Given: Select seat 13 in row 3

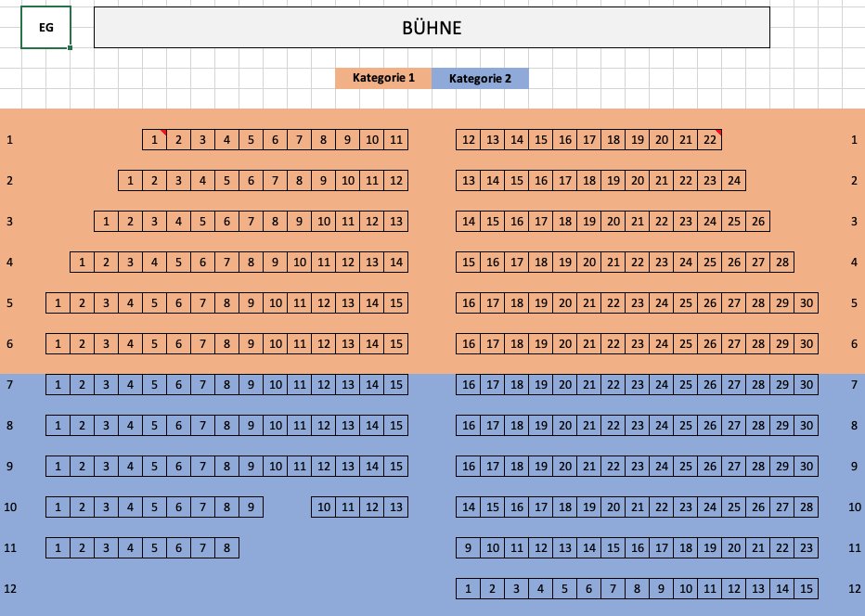Looking at the screenshot, I should pos(396,222).
